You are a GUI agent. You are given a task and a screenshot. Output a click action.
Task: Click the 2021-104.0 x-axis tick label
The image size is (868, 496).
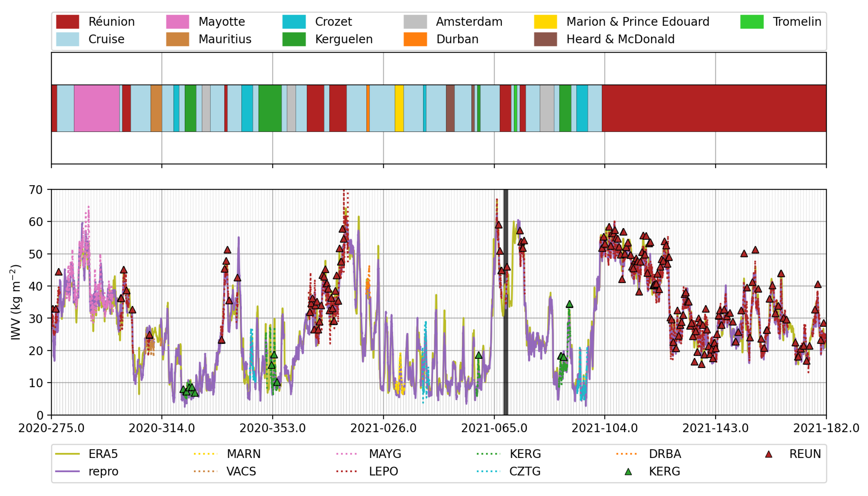click(x=605, y=428)
